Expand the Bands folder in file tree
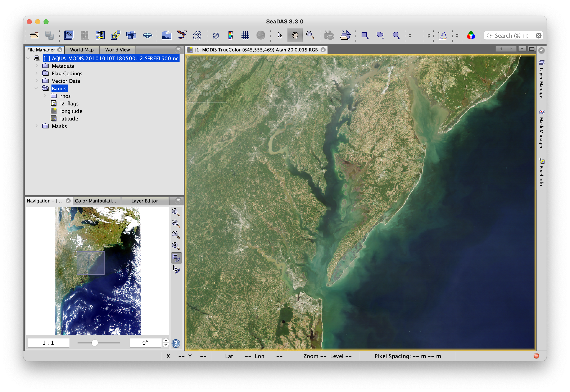 click(x=37, y=88)
